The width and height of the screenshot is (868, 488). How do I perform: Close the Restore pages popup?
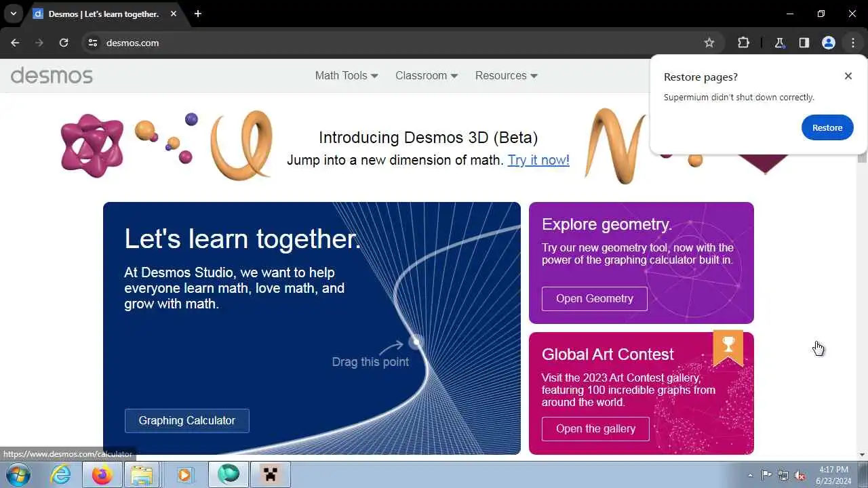[848, 76]
